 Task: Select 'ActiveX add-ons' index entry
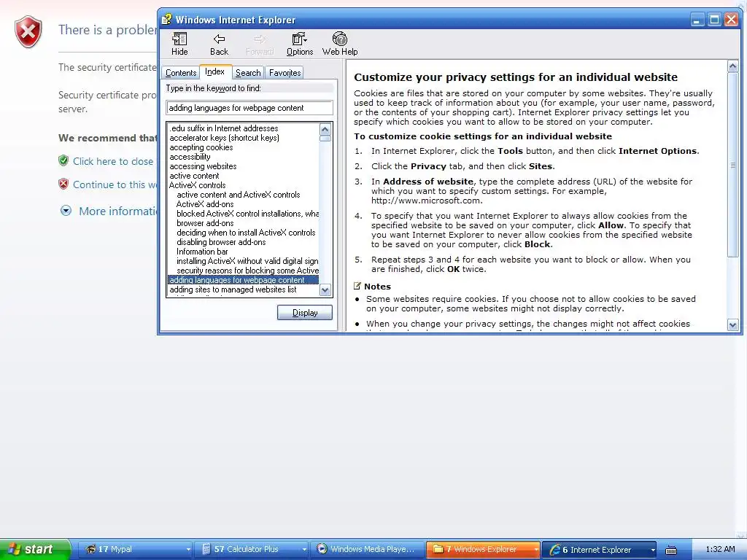tap(205, 204)
